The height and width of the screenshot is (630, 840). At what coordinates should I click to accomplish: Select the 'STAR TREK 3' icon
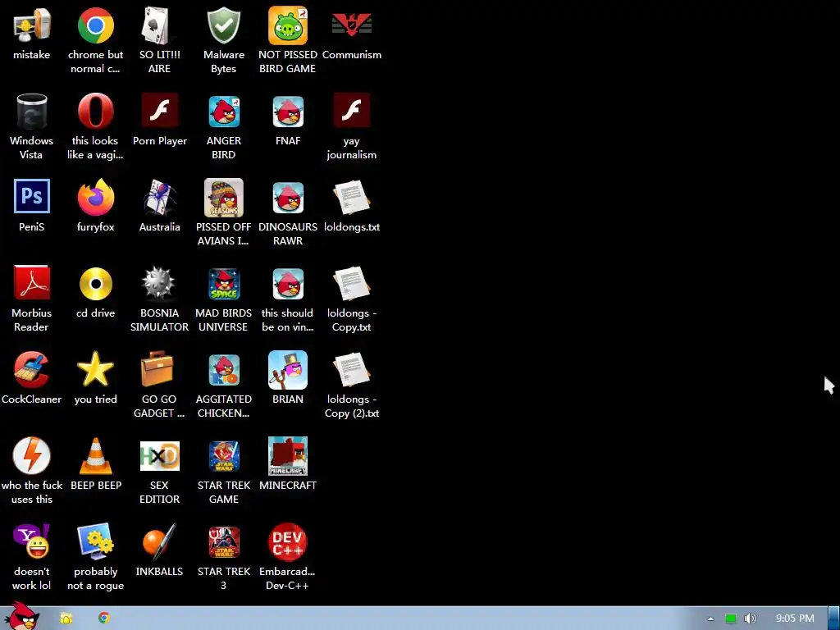223,543
